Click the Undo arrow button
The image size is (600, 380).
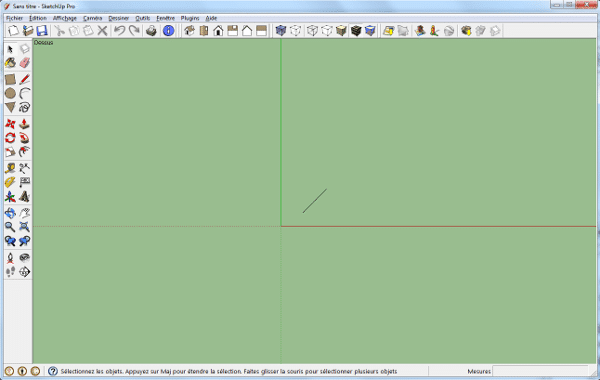coord(120,31)
